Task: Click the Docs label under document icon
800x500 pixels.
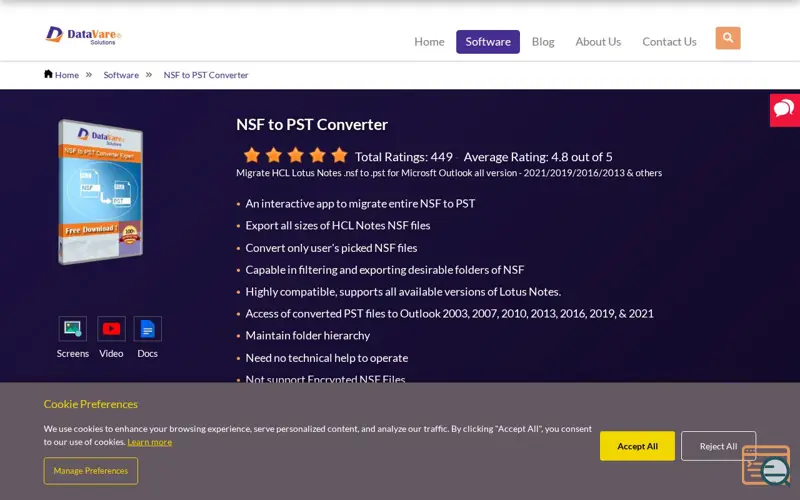Action: click(147, 353)
